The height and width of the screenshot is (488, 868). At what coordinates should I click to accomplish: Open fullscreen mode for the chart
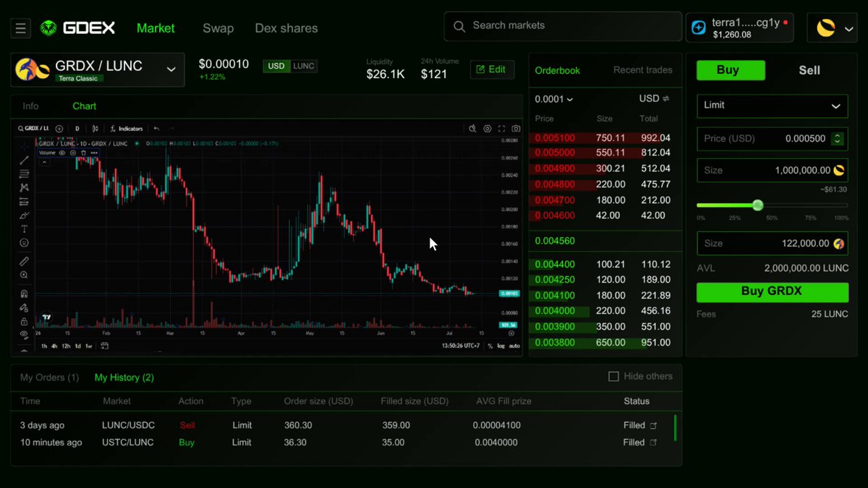coord(501,129)
